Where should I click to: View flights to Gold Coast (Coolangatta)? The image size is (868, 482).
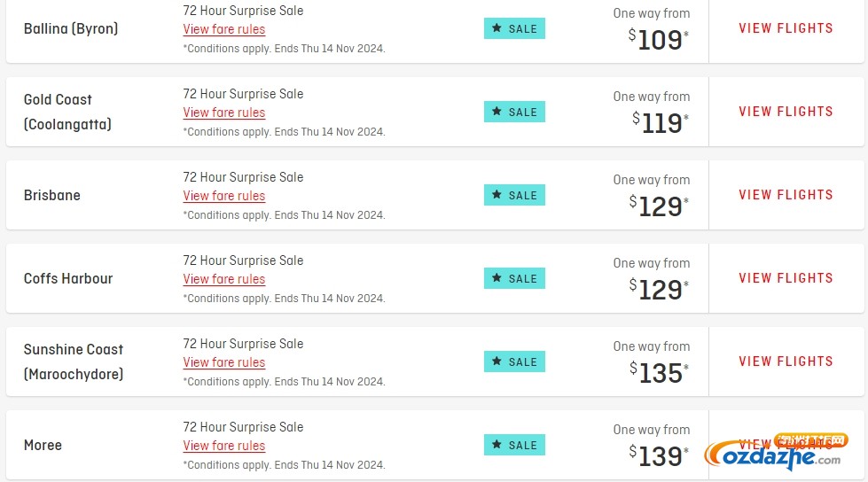(786, 112)
